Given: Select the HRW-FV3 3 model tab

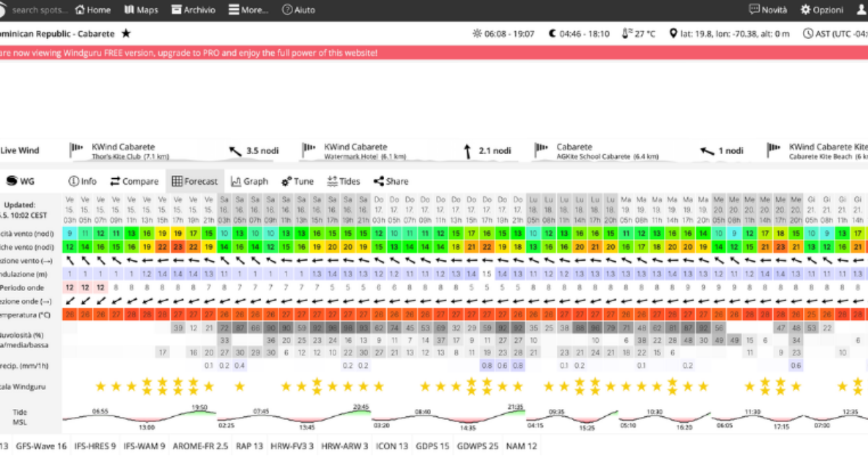Looking at the screenshot, I should click(x=293, y=446).
